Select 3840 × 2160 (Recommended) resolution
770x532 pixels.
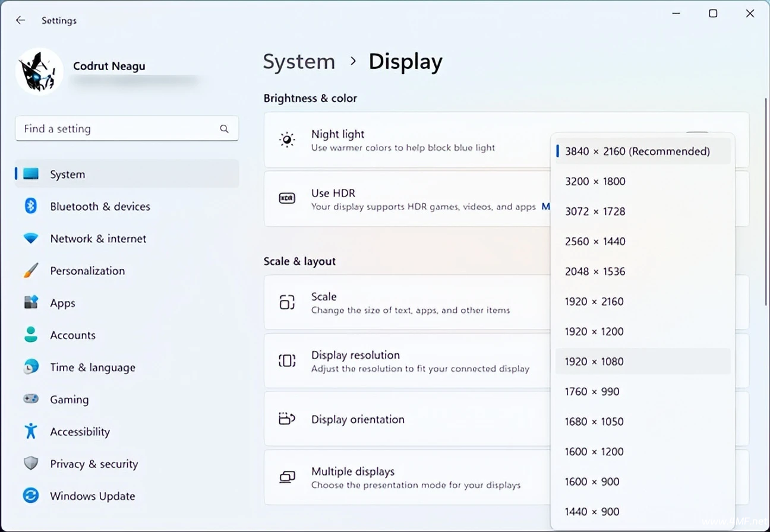tap(637, 151)
